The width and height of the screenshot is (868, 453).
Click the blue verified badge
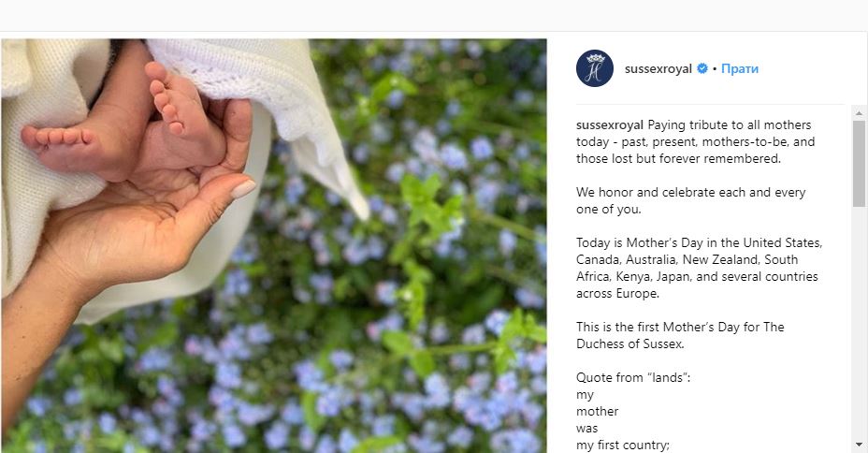(702, 68)
